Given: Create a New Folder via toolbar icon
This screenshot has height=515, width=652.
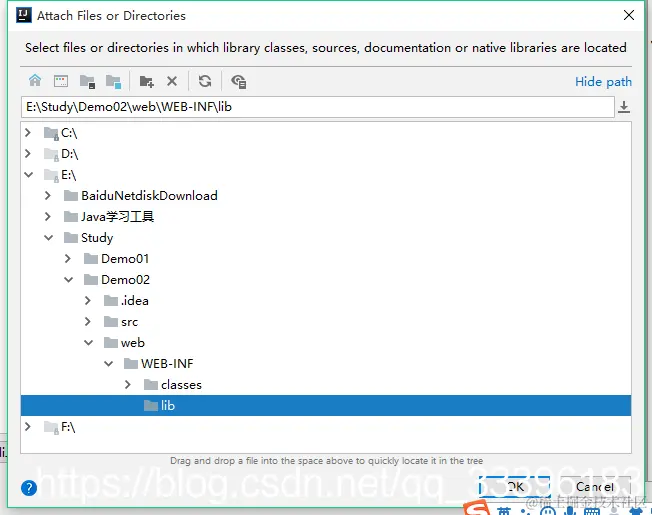Looking at the screenshot, I should tap(146, 81).
